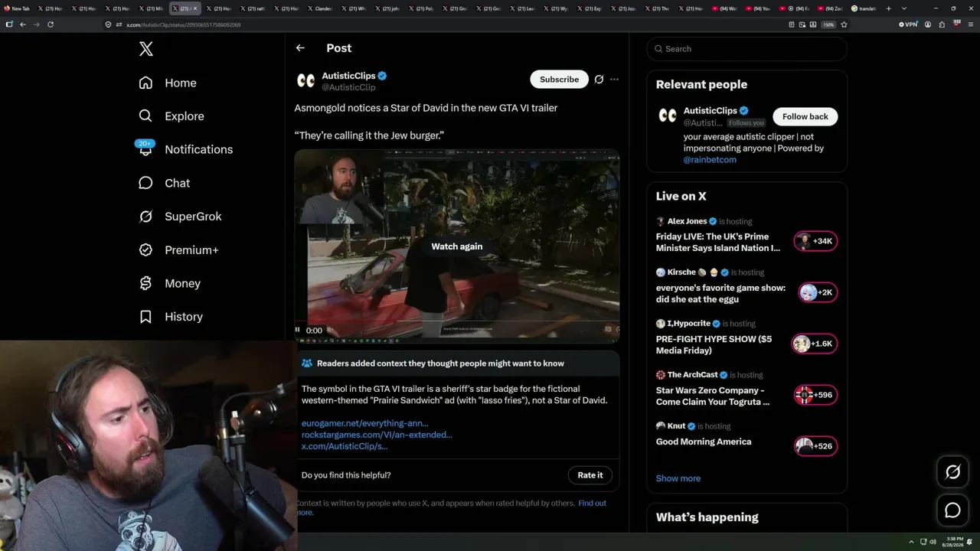Pause the video with the player control
This screenshot has height=551, width=980.
click(298, 331)
